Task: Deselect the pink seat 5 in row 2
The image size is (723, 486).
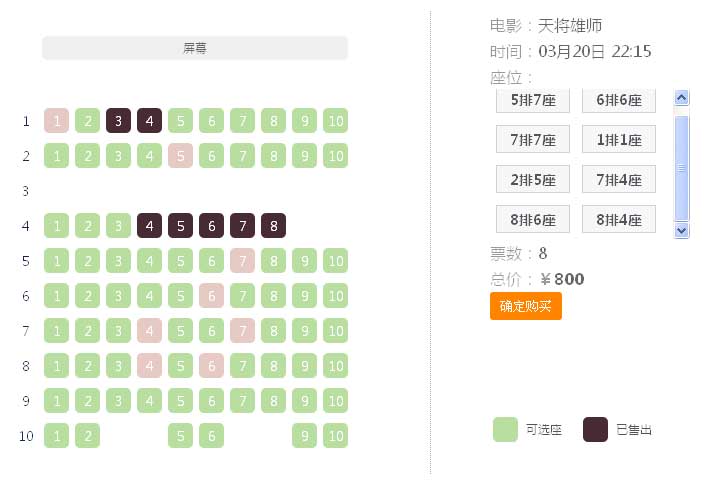Action: point(180,156)
